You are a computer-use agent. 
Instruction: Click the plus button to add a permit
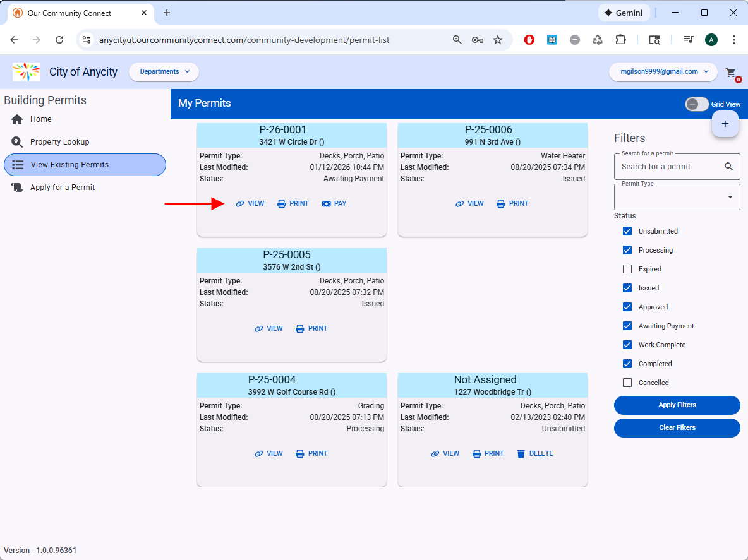[725, 124]
